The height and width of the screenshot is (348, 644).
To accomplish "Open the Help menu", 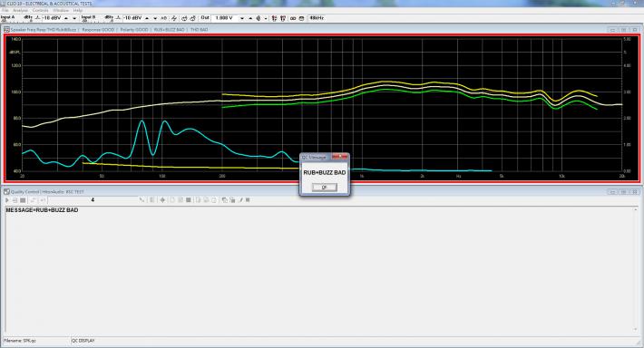I will (78, 10).
